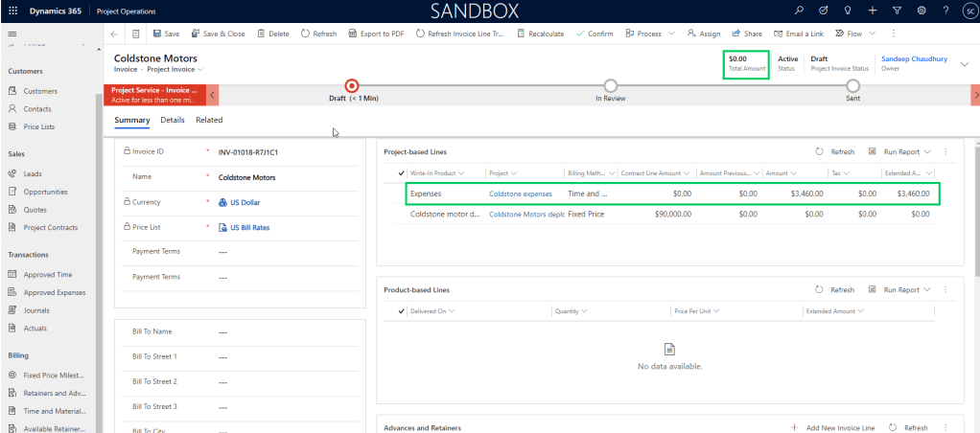980x433 pixels.
Task: Click the Add New Invoice Line button
Action: (x=832, y=427)
